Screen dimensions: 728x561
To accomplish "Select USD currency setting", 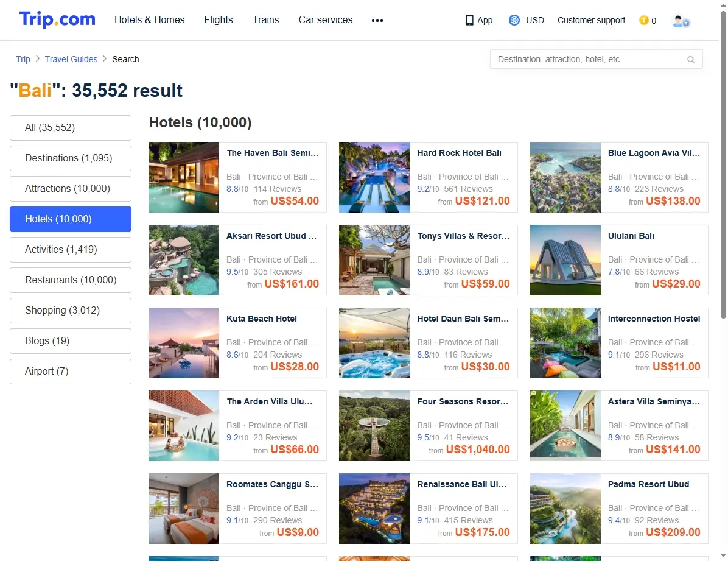I will [x=535, y=20].
